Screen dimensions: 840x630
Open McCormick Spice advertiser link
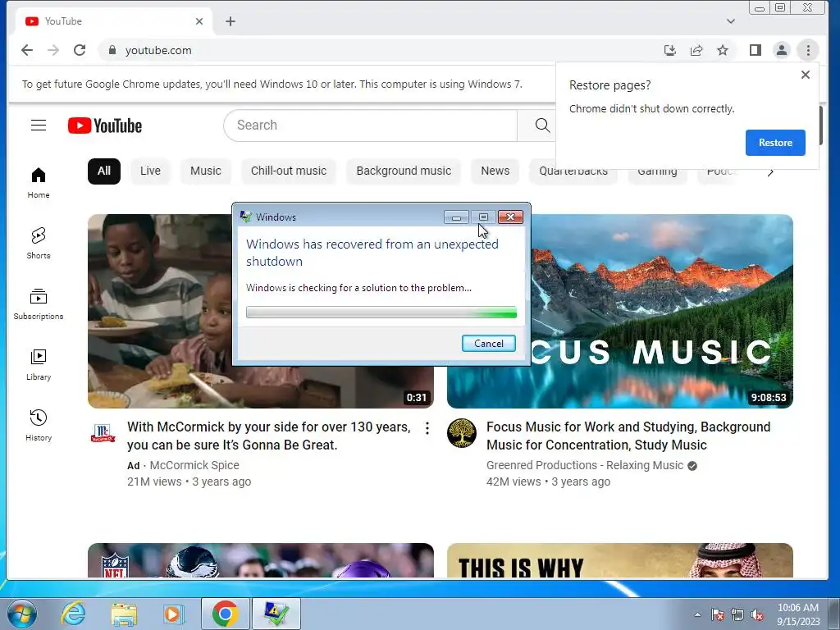pyautogui.click(x=194, y=465)
